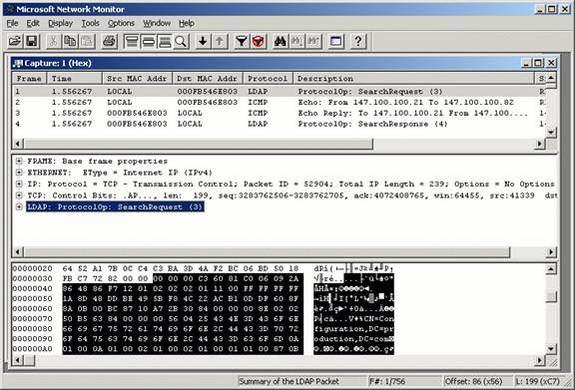Click hex offset 00000020 row label

coord(32,268)
